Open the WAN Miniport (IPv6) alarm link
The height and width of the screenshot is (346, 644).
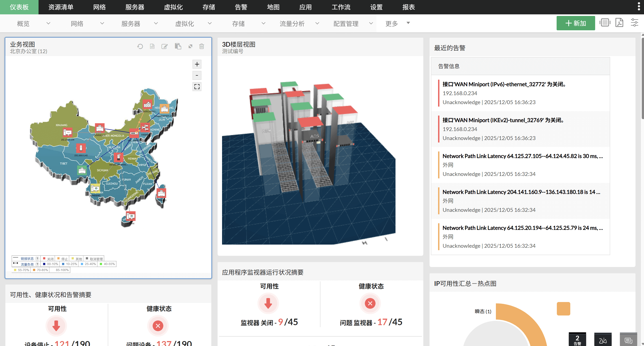pos(504,84)
